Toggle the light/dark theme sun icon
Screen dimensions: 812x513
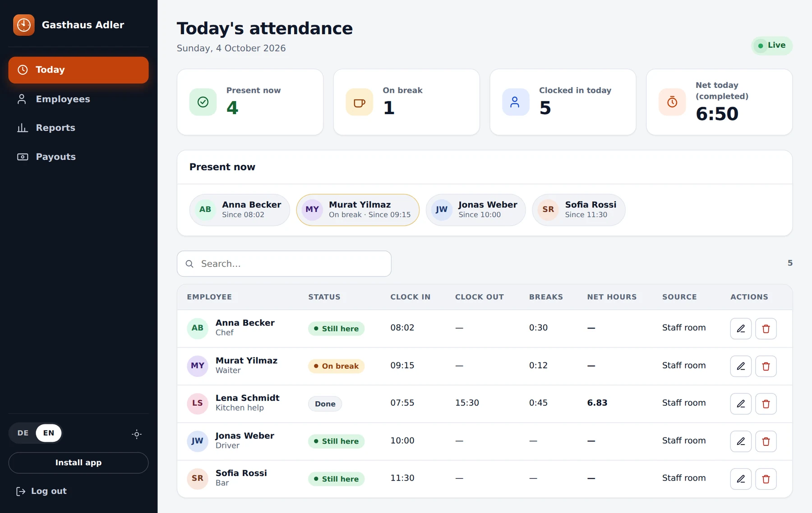point(137,434)
